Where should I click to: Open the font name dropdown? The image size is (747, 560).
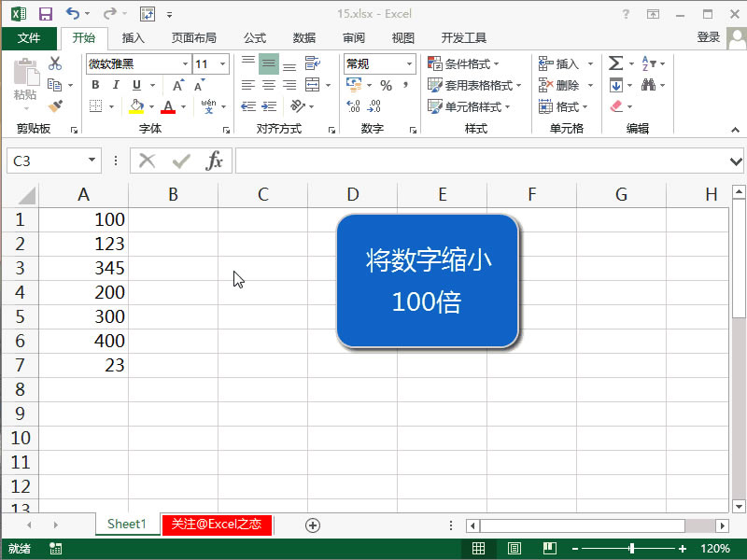click(x=184, y=63)
